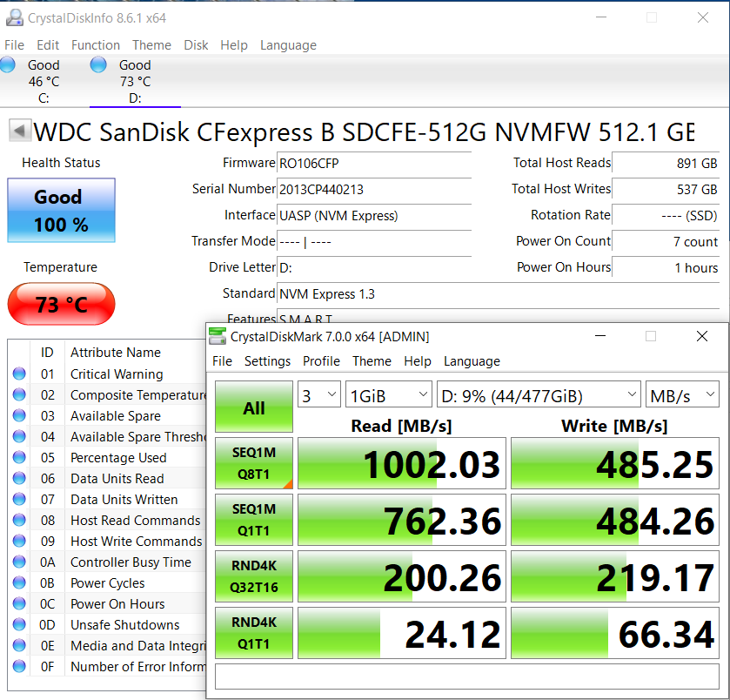Click the Unsafe Shutdowns status indicator
The width and height of the screenshot is (730, 700).
19,625
